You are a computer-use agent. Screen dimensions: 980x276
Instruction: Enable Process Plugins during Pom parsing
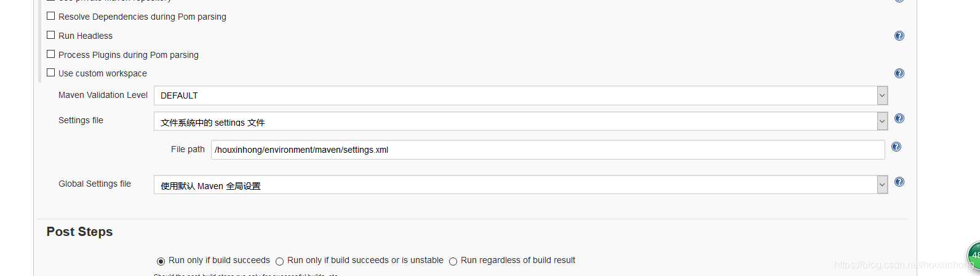pos(51,54)
